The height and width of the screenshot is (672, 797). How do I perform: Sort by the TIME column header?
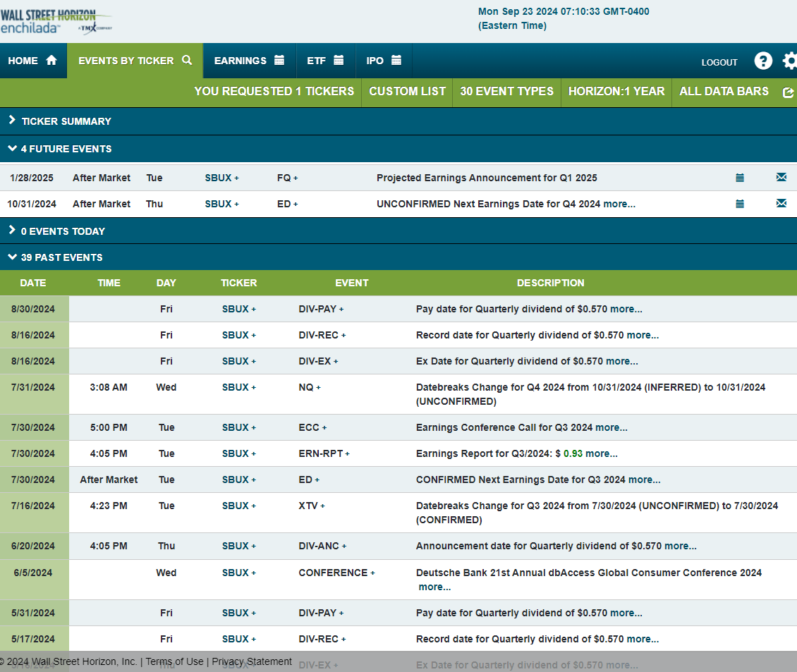pos(109,283)
